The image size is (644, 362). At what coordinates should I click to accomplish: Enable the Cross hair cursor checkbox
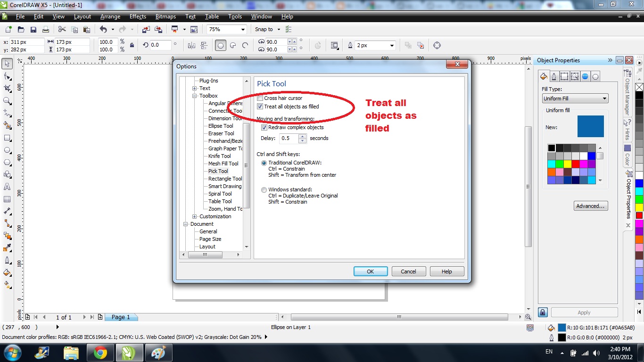click(x=260, y=98)
